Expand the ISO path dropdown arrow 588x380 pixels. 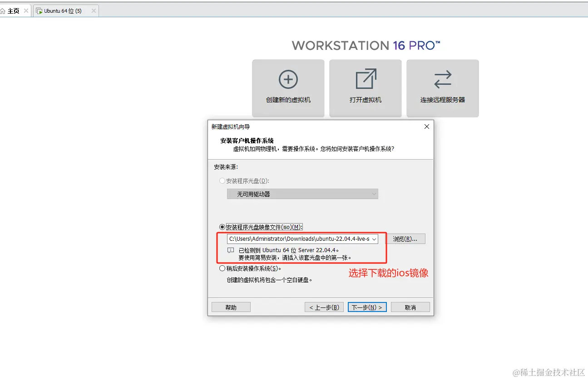pyautogui.click(x=374, y=239)
